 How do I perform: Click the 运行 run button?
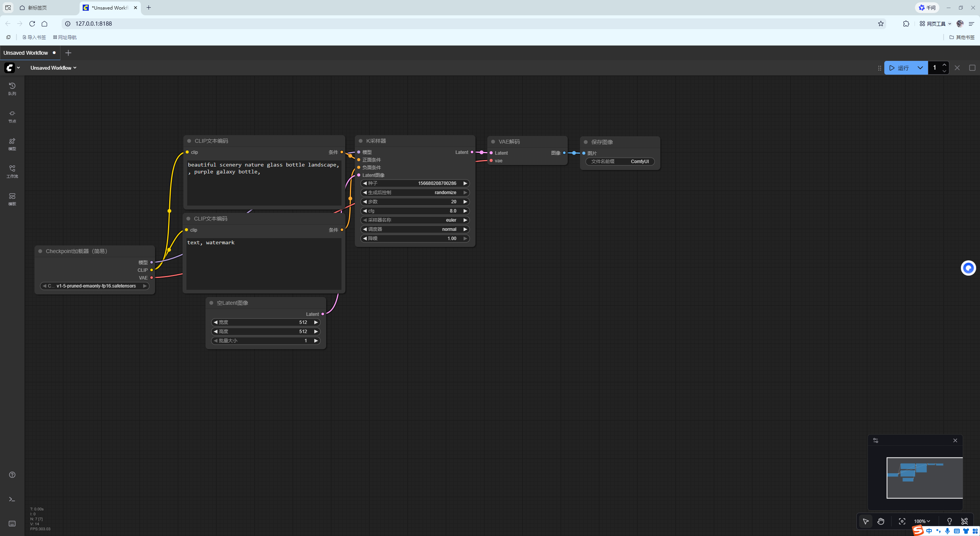click(x=899, y=68)
